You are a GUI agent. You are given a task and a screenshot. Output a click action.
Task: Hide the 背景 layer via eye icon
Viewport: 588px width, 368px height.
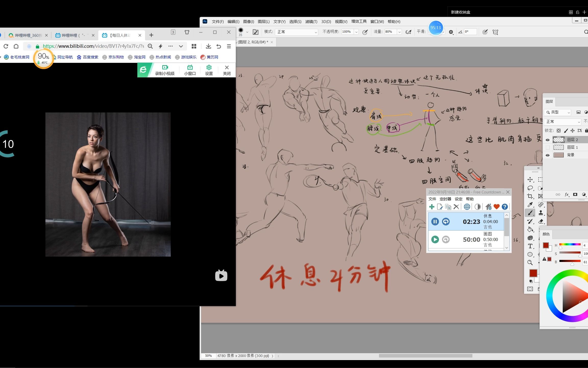[547, 155]
